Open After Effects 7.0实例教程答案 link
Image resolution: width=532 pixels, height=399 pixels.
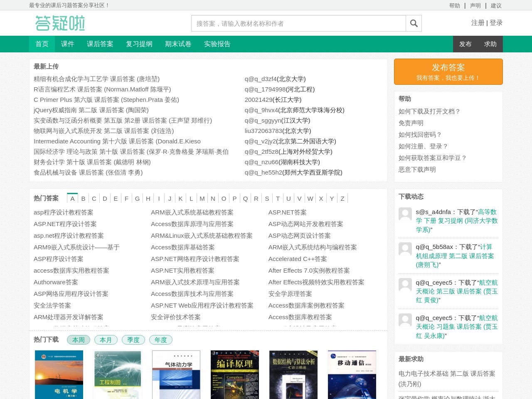click(309, 271)
